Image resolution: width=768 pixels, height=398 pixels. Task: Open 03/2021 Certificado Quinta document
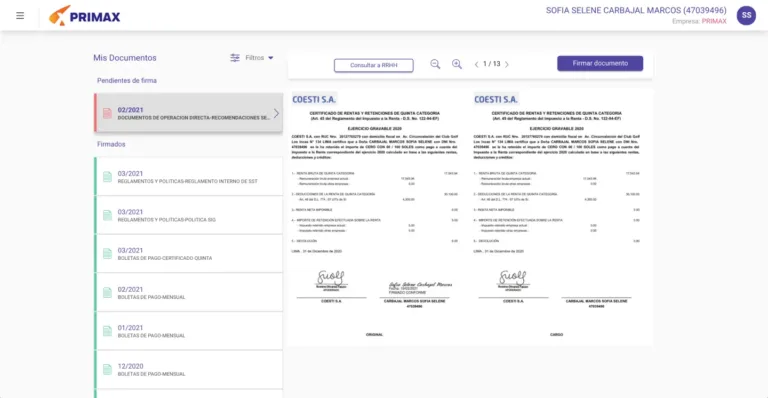(x=189, y=254)
